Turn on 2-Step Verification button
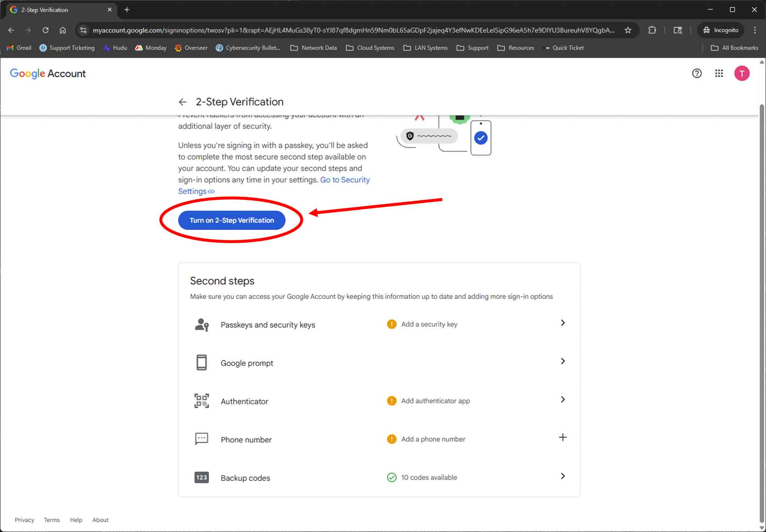Screen dimensions: 766x532 232,220
